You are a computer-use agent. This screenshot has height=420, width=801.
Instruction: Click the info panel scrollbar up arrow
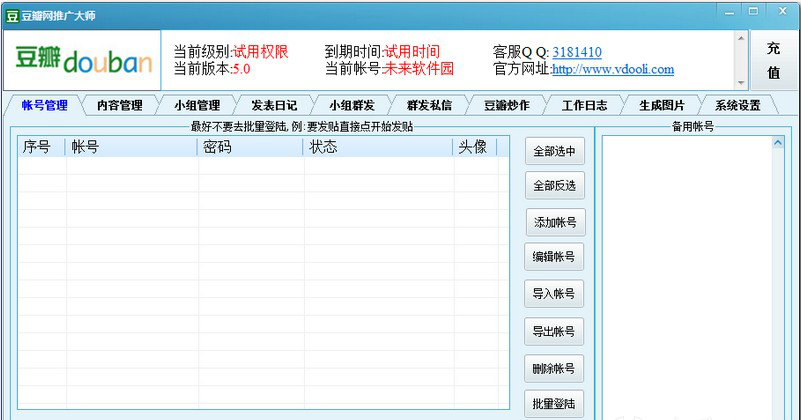click(741, 38)
